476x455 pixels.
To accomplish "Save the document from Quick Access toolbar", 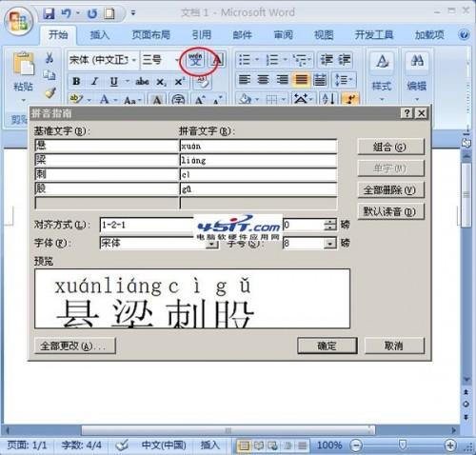I will pyautogui.click(x=49, y=13).
